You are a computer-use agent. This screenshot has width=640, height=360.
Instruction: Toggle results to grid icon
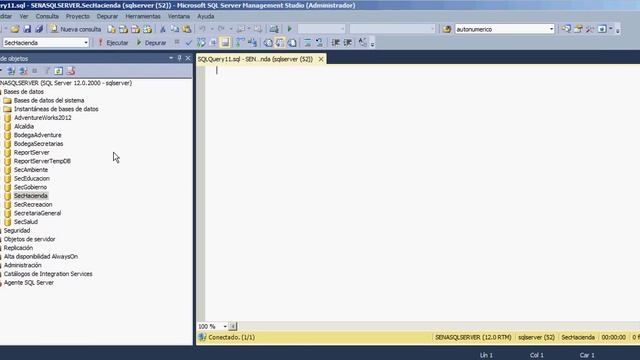(x=280, y=42)
